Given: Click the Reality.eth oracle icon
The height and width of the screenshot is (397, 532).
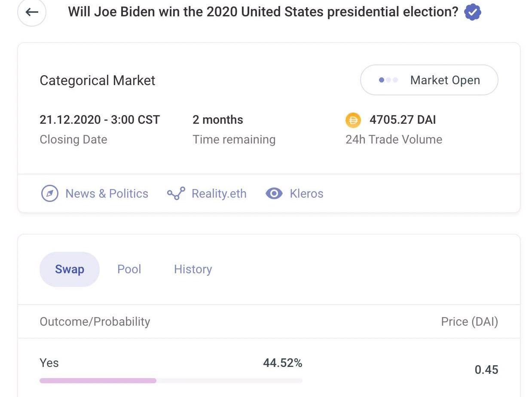Looking at the screenshot, I should [x=176, y=194].
